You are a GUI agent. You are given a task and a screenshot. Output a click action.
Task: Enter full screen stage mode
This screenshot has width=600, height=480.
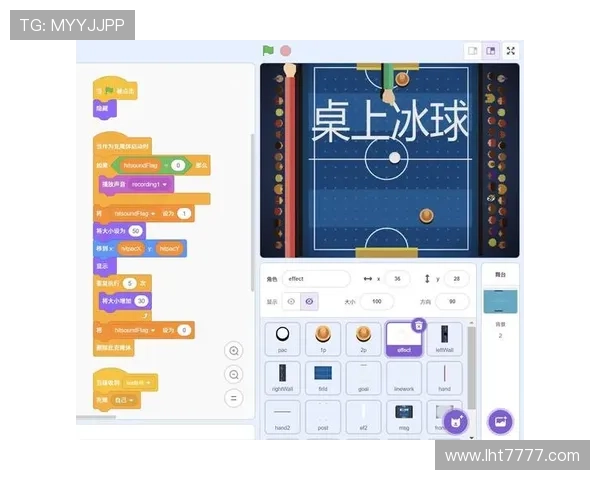click(511, 51)
